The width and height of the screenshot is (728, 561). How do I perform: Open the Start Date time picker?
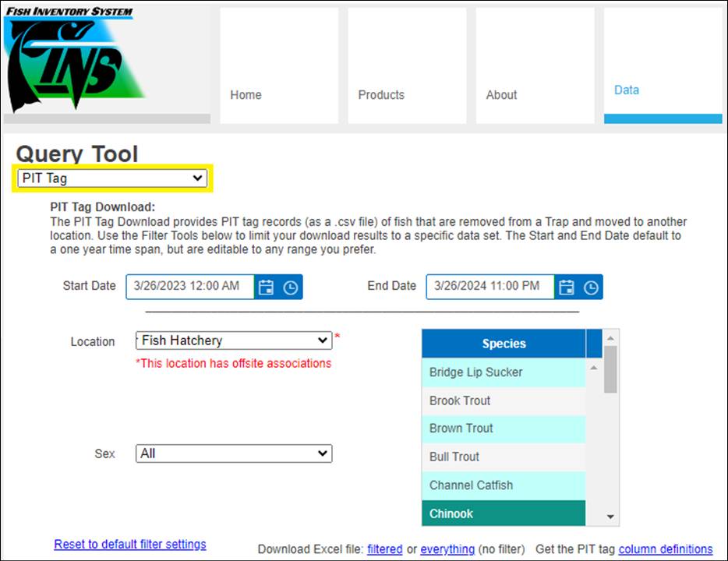coord(290,287)
